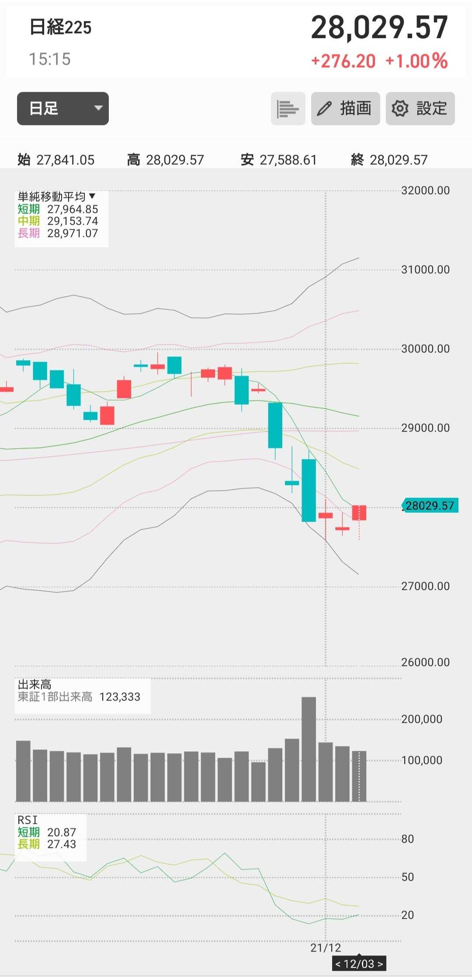This screenshot has width=472, height=980.
Task: Tap the RSI indicator panel label
Action: pyautogui.click(x=28, y=820)
